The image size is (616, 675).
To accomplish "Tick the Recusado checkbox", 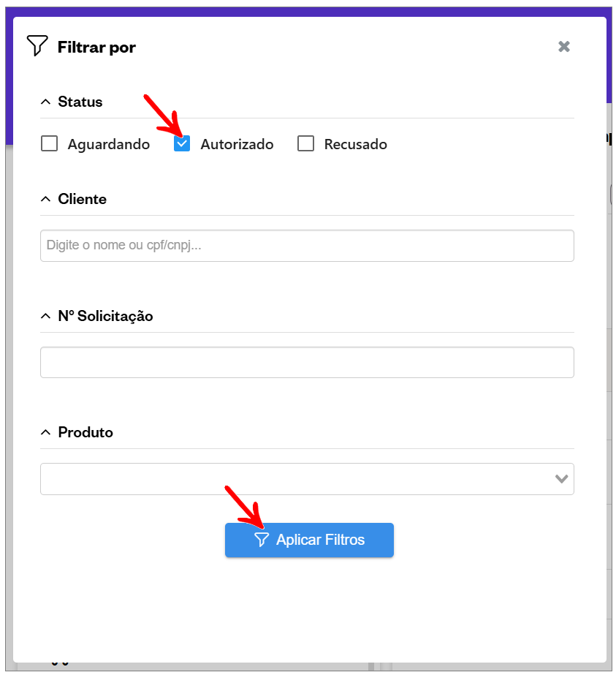I will [x=306, y=144].
